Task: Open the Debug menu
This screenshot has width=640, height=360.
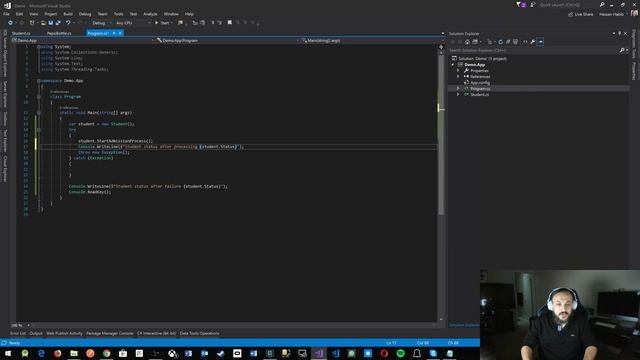Action: pos(85,14)
